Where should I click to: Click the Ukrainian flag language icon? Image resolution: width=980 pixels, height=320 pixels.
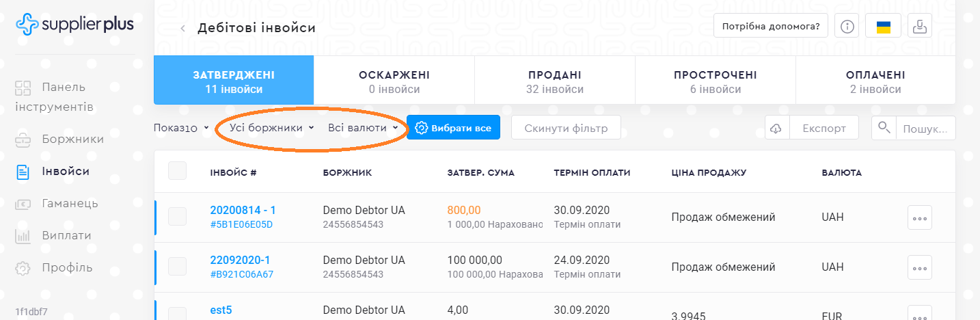[x=884, y=27]
